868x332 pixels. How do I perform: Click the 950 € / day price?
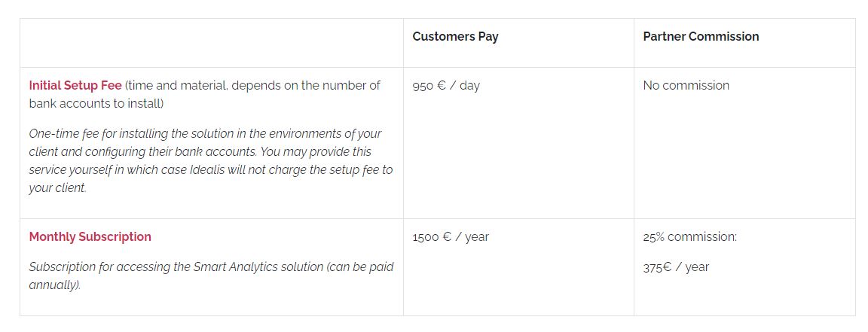point(446,86)
